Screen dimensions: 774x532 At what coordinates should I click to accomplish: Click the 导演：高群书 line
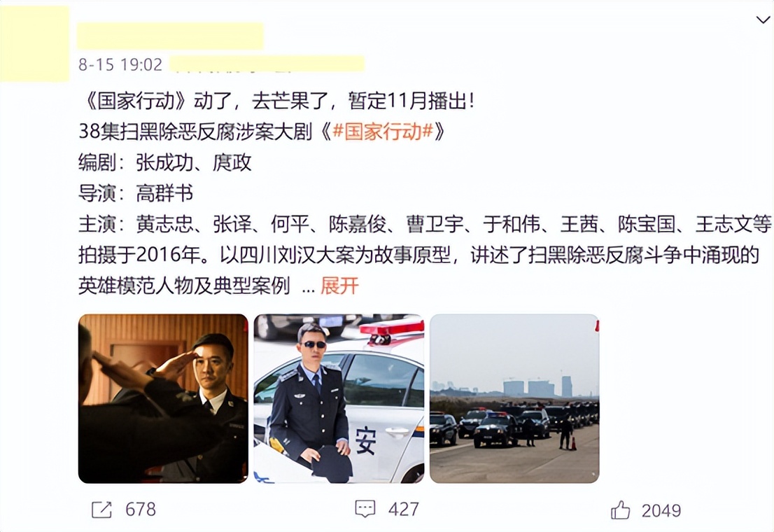click(x=136, y=193)
